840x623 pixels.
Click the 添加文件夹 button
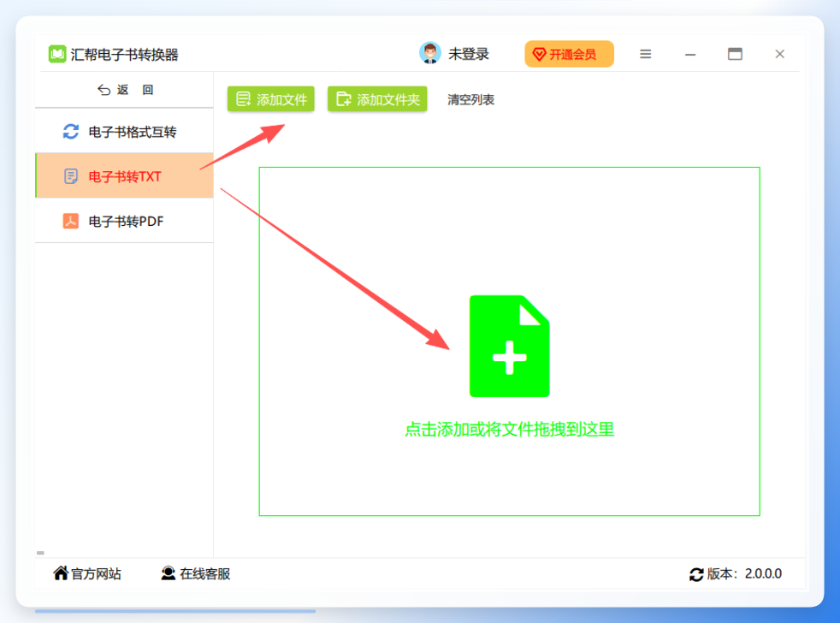[x=377, y=99]
